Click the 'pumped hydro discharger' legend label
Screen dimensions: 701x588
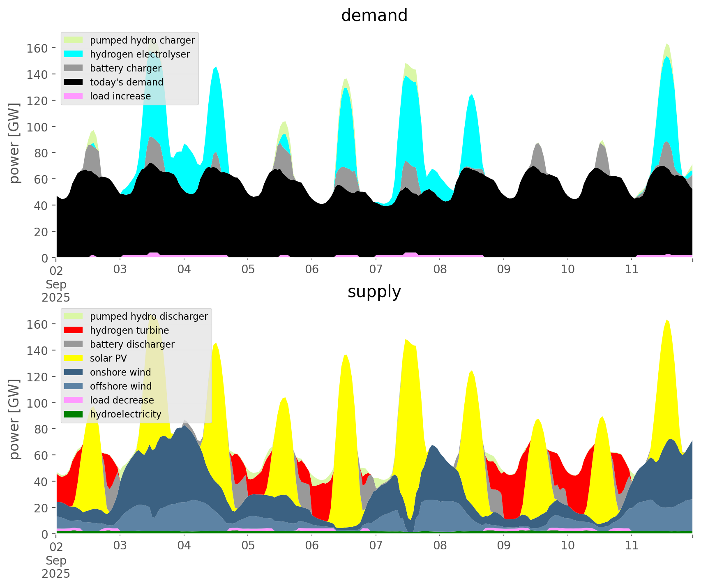tap(149, 316)
